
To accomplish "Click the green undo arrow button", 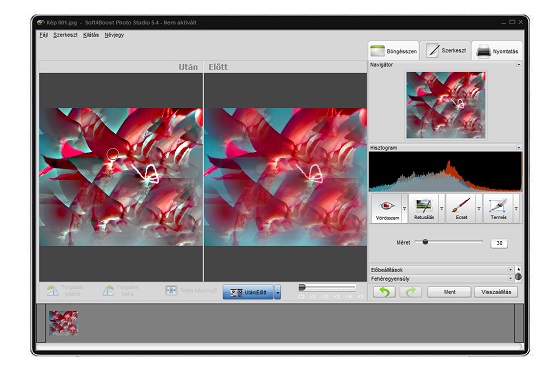I will click(384, 292).
